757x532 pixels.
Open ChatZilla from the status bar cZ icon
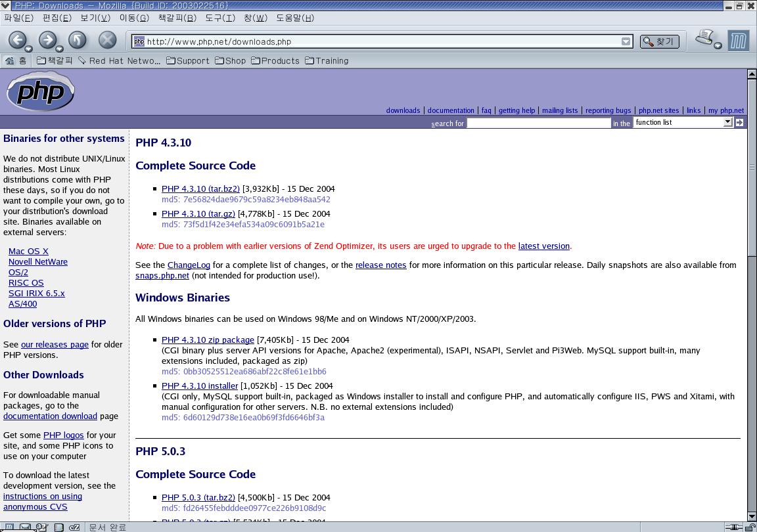[x=74, y=527]
